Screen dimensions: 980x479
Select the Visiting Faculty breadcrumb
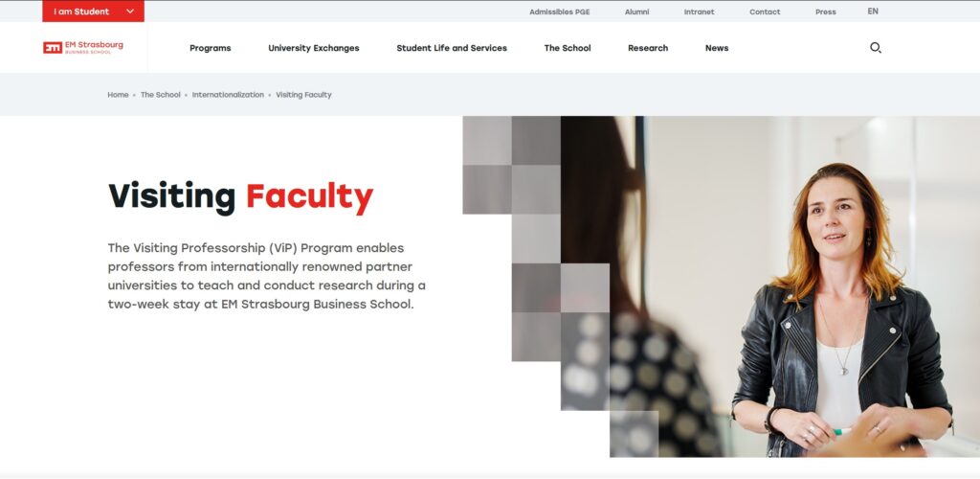[x=303, y=95]
